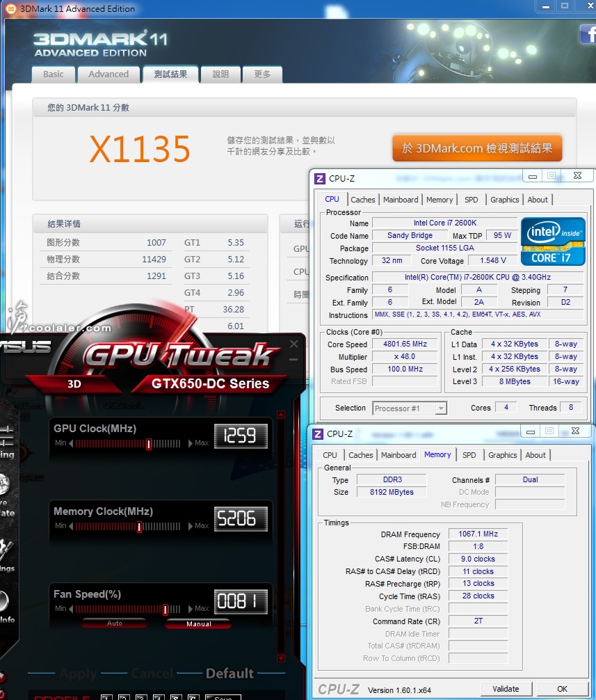The width and height of the screenshot is (596, 700).
Task: Click the 8192 MBytes memory size value
Action: point(392,492)
